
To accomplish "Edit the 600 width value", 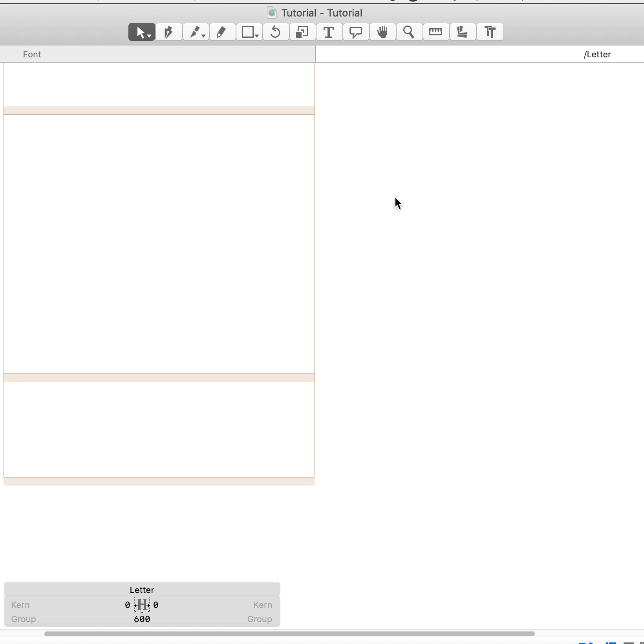I will coord(142,619).
